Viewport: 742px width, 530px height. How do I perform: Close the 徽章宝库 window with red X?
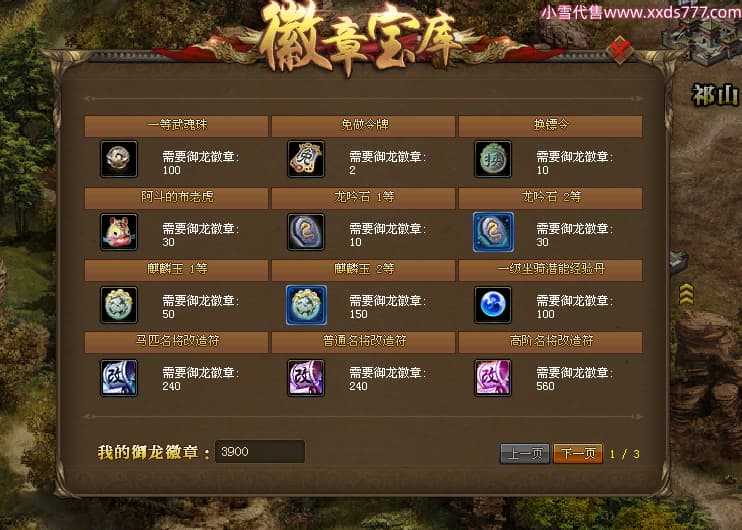(620, 49)
